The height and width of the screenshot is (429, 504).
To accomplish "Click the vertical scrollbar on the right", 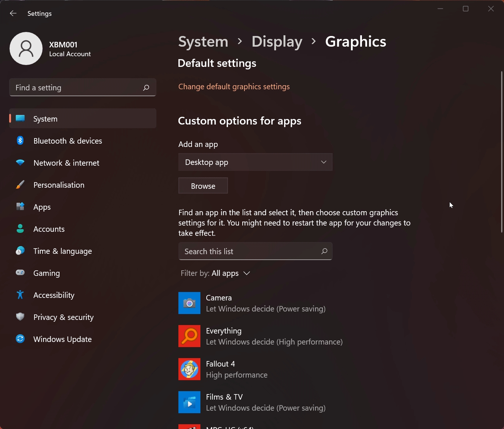I will pyautogui.click(x=501, y=151).
